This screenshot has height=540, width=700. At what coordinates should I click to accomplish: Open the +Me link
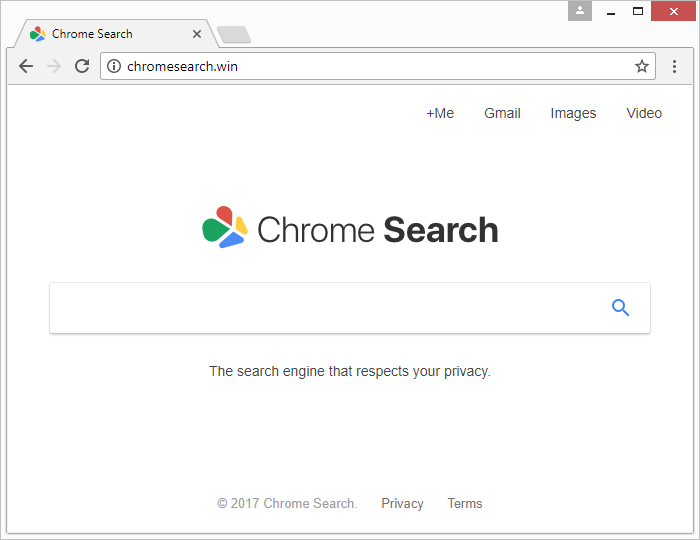(440, 113)
